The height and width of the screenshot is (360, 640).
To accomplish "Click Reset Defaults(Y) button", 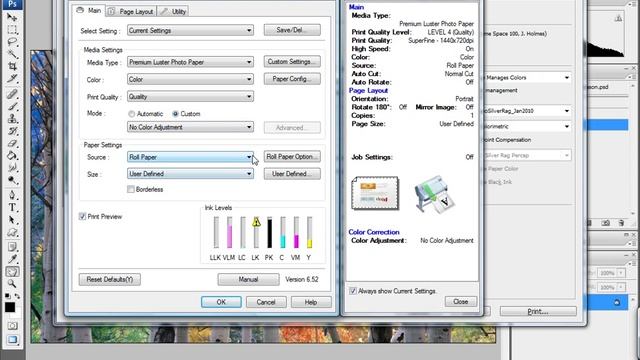I will (109, 280).
